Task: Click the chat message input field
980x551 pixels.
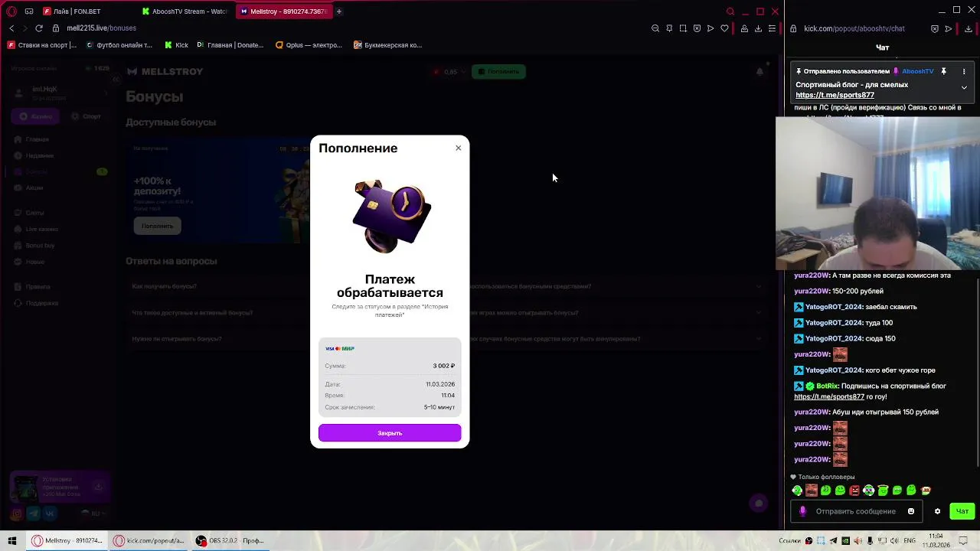Action: point(855,511)
